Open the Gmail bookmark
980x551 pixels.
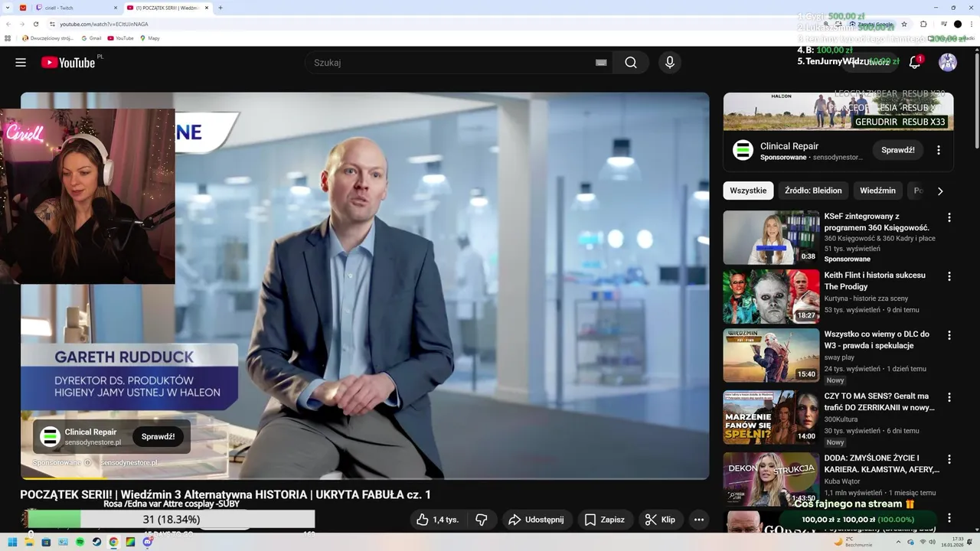point(91,37)
